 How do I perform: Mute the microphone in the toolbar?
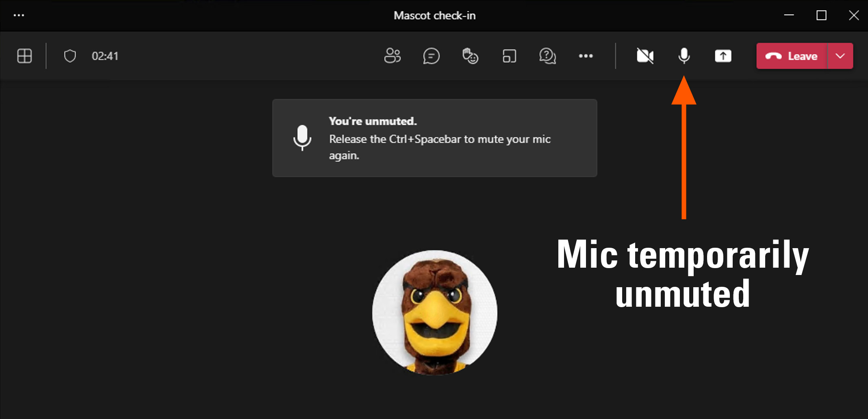pyautogui.click(x=684, y=56)
